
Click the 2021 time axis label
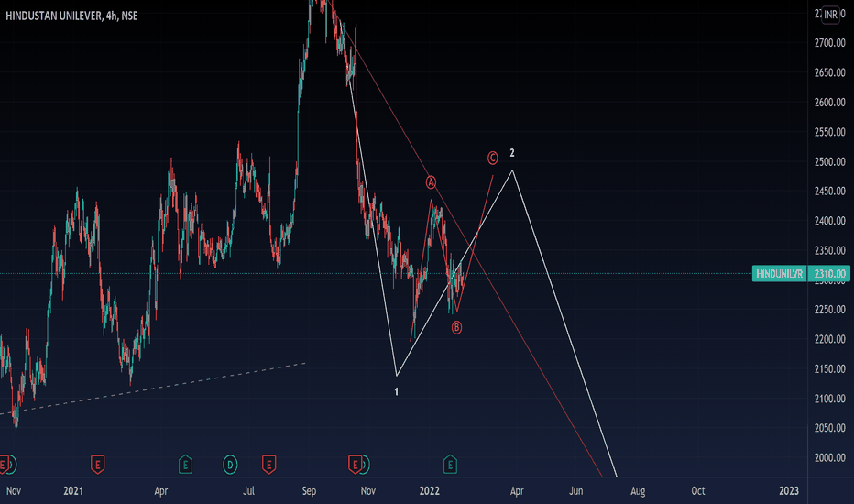pos(73,491)
